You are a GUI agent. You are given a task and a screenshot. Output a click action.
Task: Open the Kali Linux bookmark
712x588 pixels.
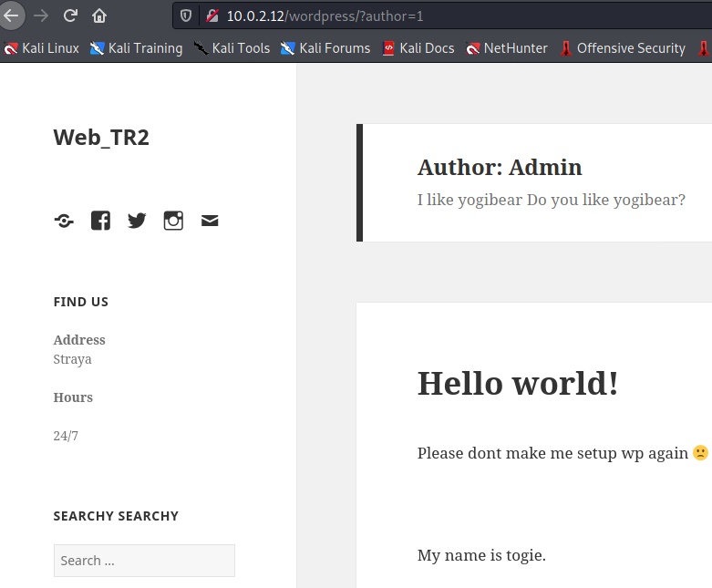pos(41,48)
